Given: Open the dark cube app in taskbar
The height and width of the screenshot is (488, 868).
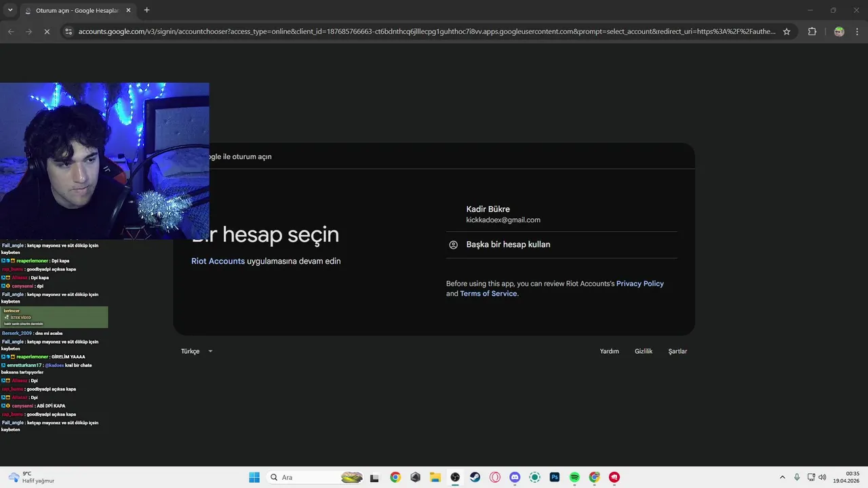Looking at the screenshot, I should tap(415, 477).
